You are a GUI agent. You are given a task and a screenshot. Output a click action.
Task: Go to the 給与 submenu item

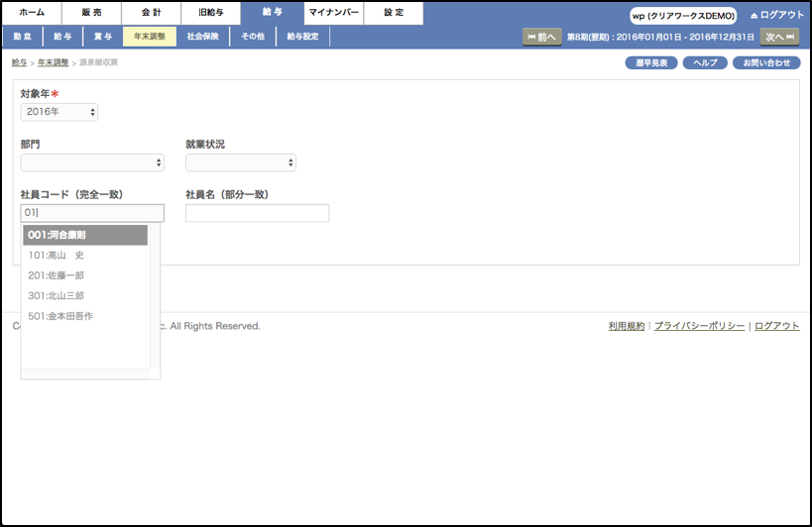pos(62,37)
